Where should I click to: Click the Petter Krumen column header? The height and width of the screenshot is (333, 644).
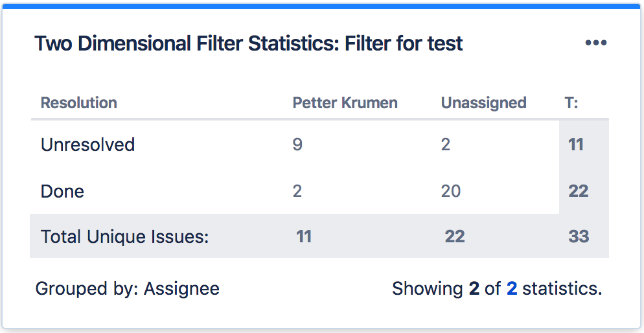[x=345, y=103]
